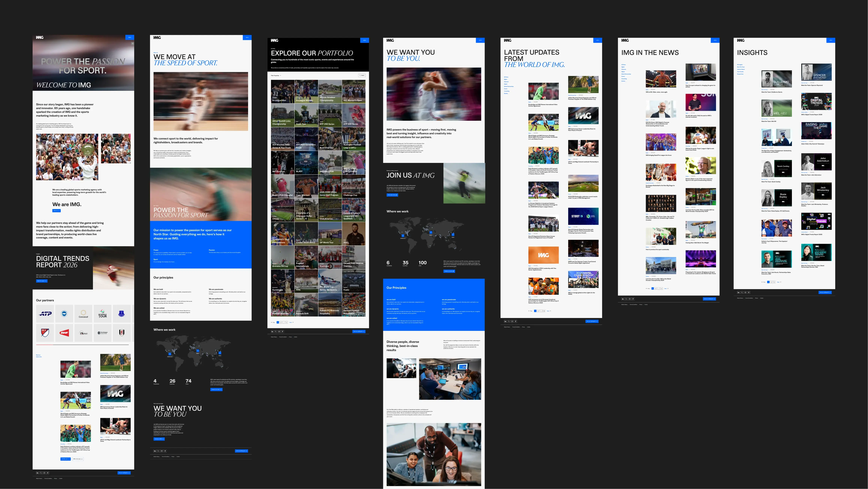
Task: Click IMG logo on Explore Our Portfolio header
Action: [275, 40]
